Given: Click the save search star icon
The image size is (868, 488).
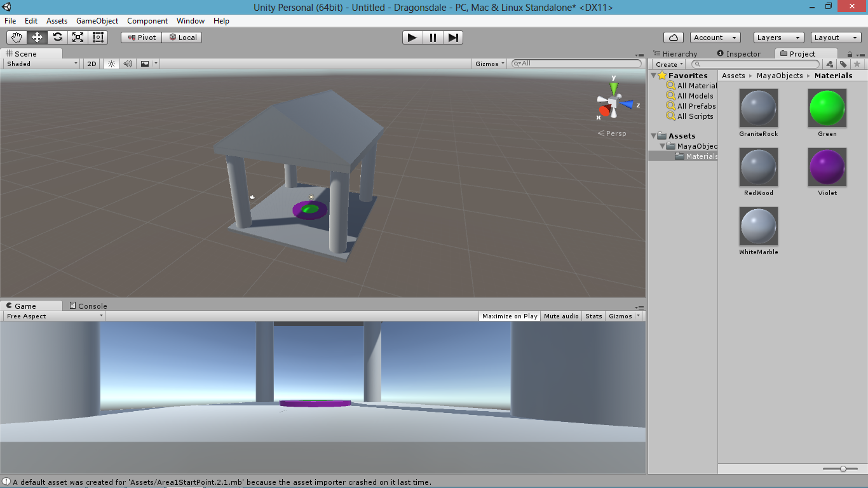Looking at the screenshot, I should (857, 64).
